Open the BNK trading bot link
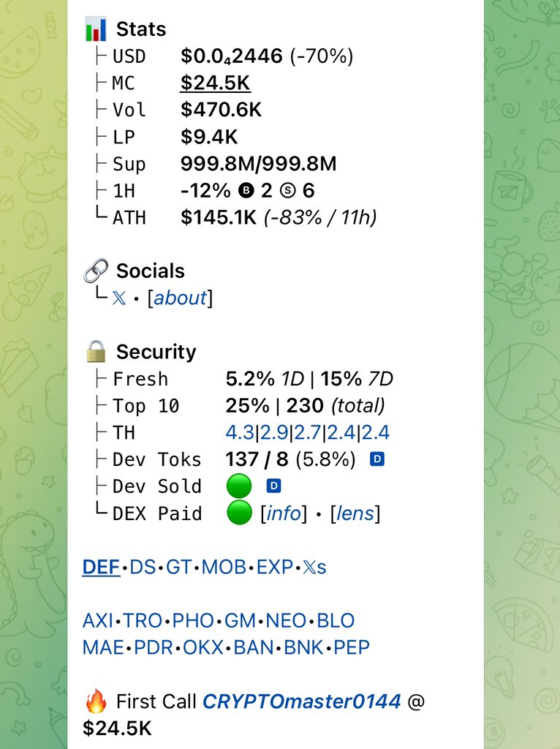560x749 pixels. 303,647
